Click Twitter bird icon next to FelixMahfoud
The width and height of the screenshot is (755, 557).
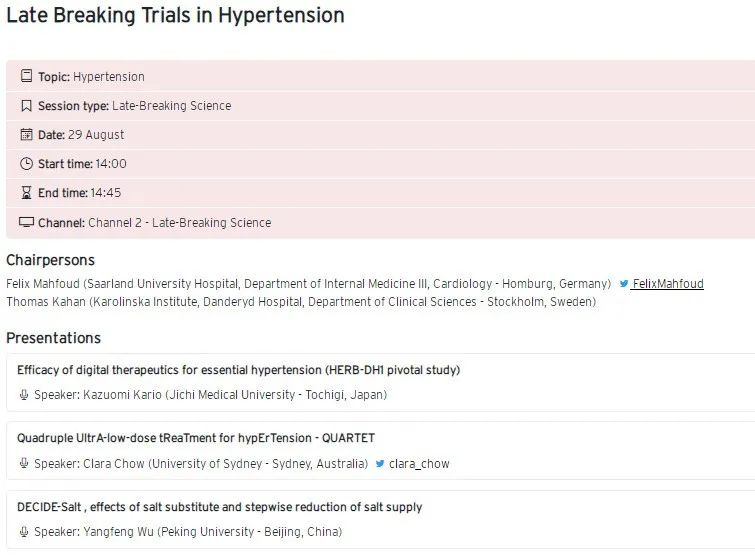tap(624, 284)
